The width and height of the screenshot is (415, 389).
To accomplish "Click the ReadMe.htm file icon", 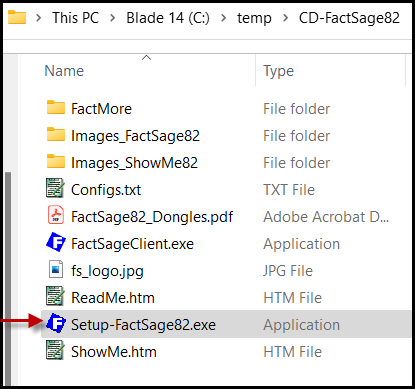I will coord(55,296).
